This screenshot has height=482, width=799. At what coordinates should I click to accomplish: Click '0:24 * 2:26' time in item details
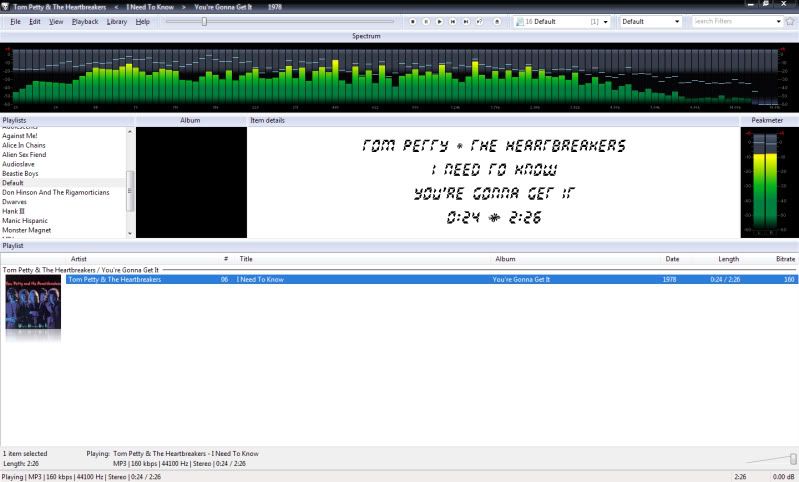point(493,218)
